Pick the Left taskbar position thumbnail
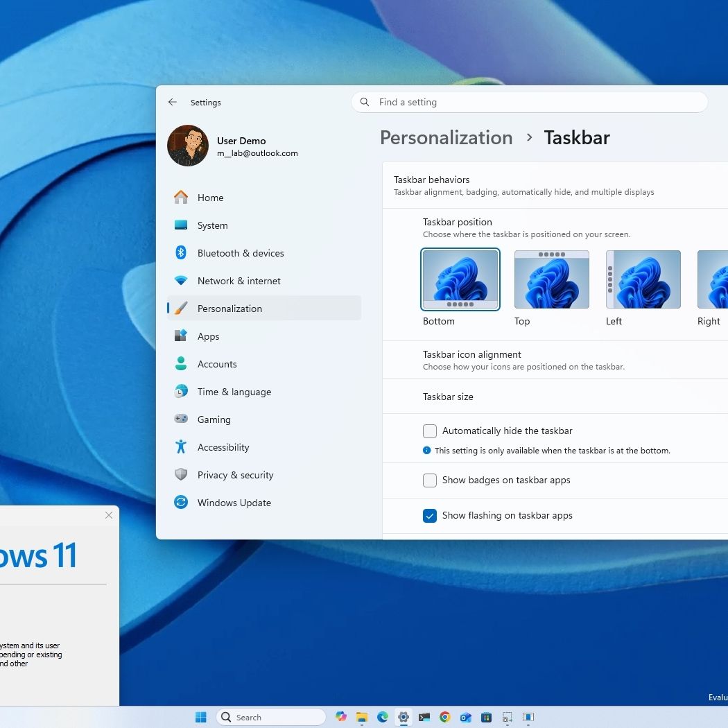Screen dimensions: 728x728 (643, 279)
